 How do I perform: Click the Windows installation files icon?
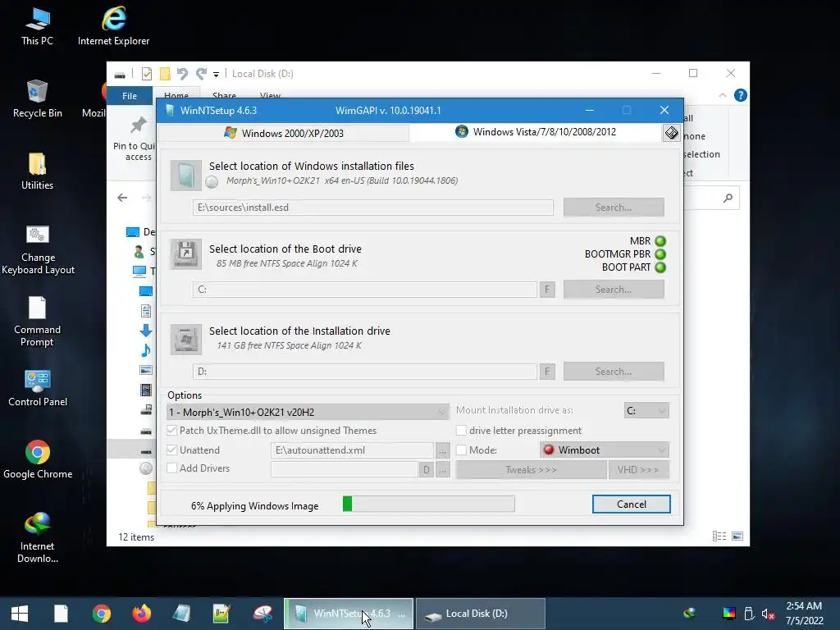click(186, 176)
